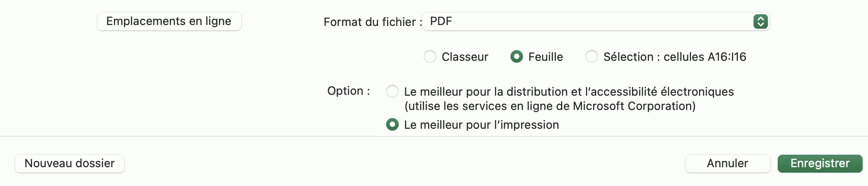868x186 pixels.
Task: Enable the electronic distribution and accessibility radio option
Action: click(x=392, y=92)
